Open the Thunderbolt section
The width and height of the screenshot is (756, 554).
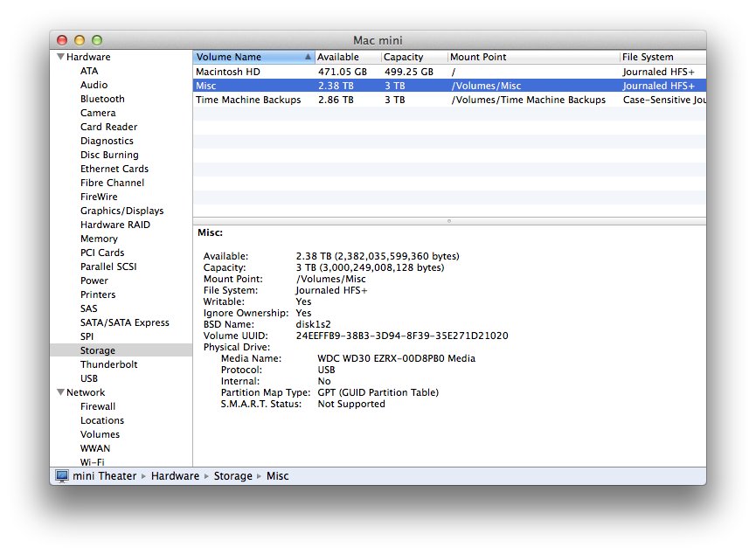109,364
